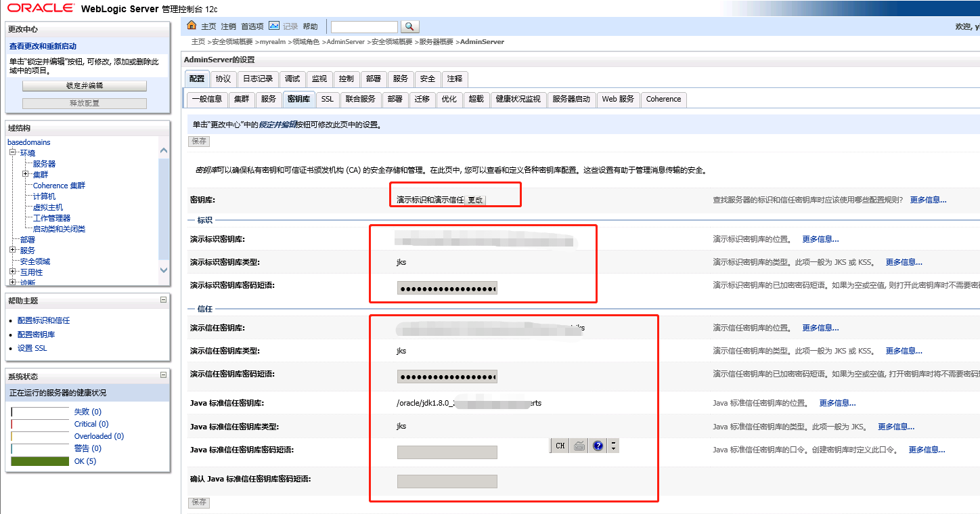
Task: Open Coherence 集群 tree item
Action: [x=59, y=186]
